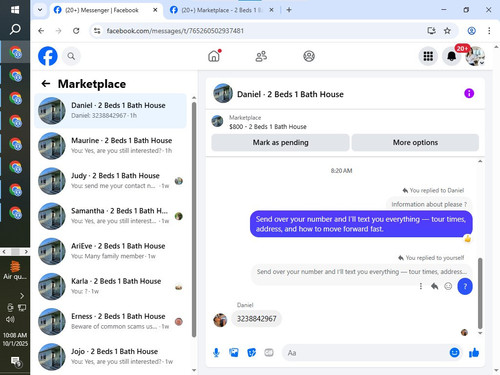
Task: Open the Groups icon in top navigation
Action: [x=309, y=56]
